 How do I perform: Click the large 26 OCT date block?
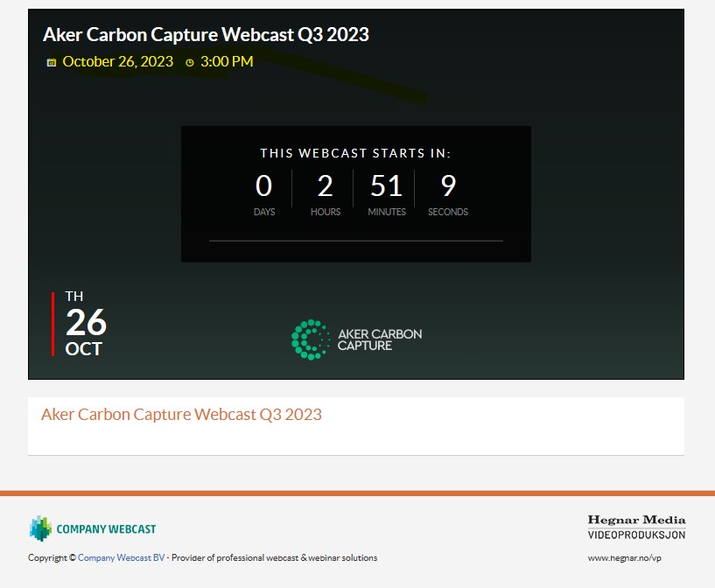(x=85, y=324)
